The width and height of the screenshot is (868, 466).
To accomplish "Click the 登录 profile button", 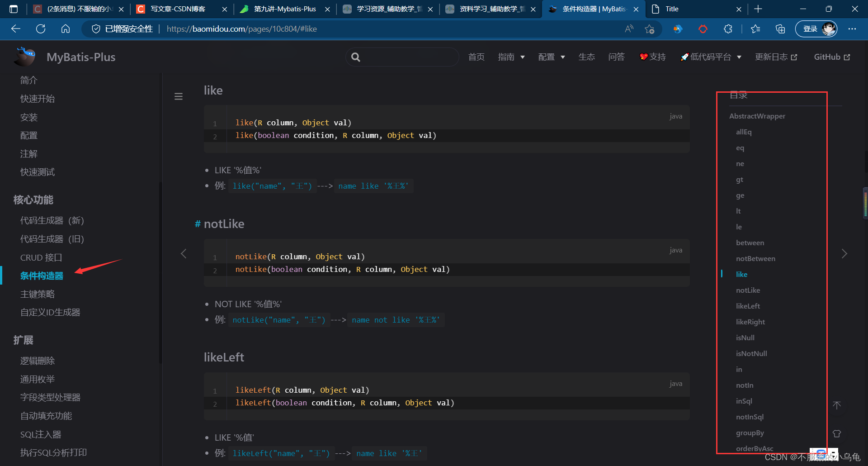I will coord(816,29).
